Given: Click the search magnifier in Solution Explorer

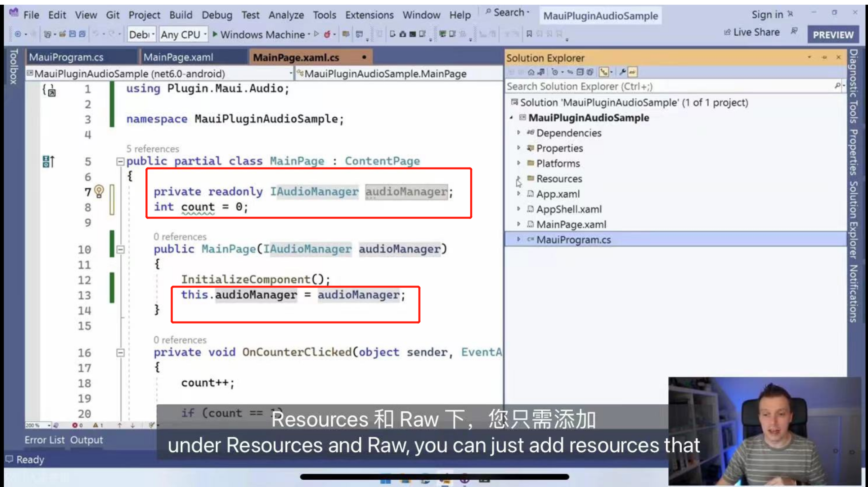Looking at the screenshot, I should (x=837, y=86).
